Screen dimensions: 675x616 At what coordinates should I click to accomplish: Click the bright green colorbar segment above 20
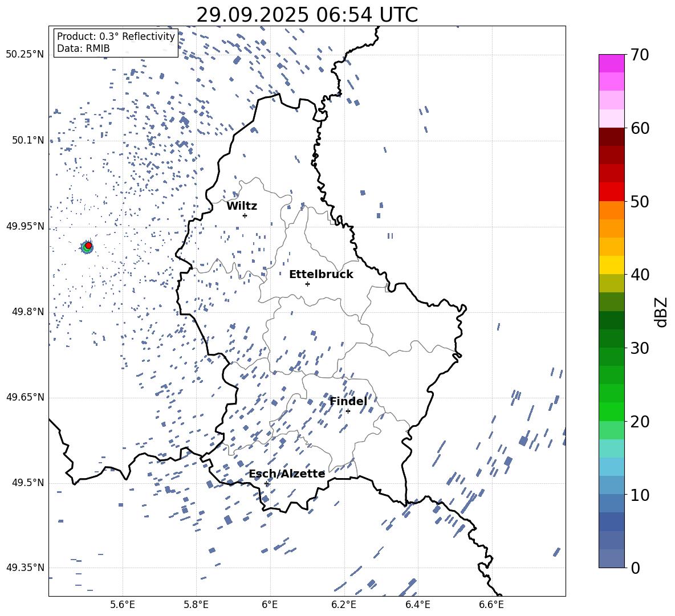611,411
